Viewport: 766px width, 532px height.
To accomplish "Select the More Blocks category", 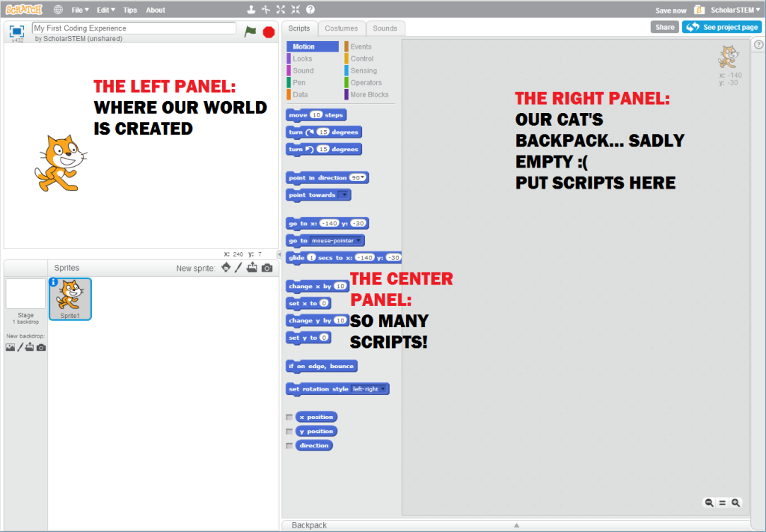I will click(x=370, y=94).
